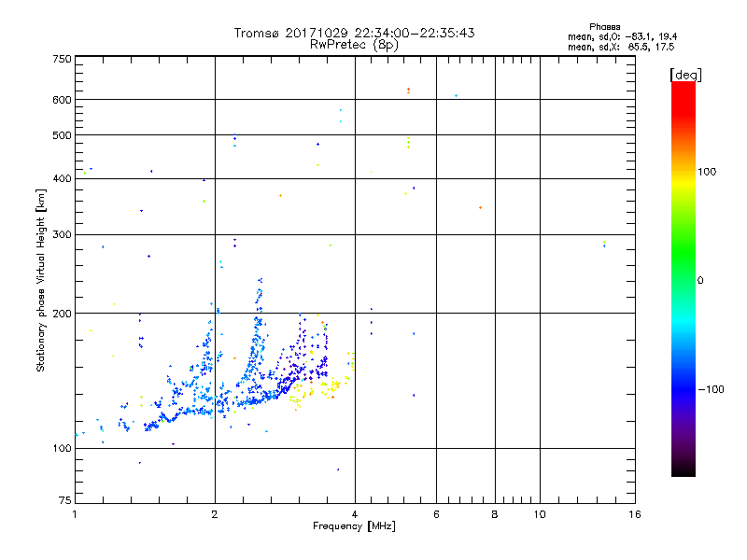Click the x-axis '1' tick label

(x=75, y=514)
